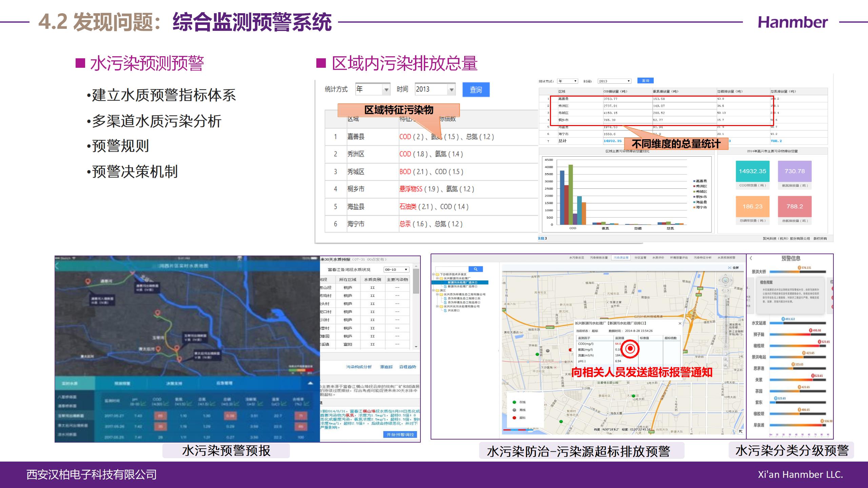Screen dimensions: 868x488
Task: Click the back arrow on the tablet real-time water map
Action: 57,266
